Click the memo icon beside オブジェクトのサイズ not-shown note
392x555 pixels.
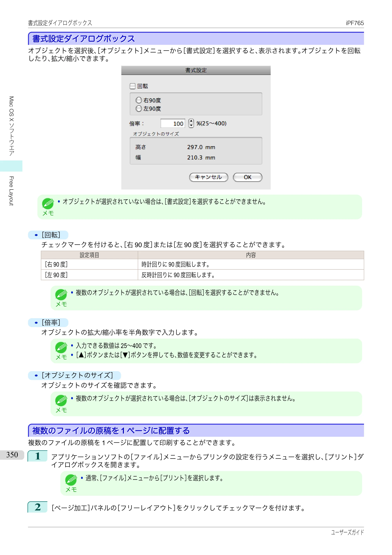[61, 401]
